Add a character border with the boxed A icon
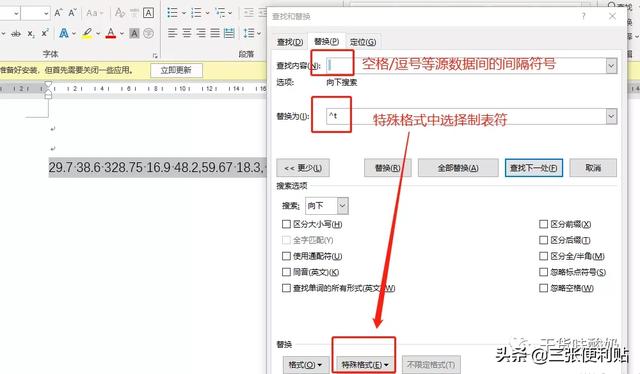The width and height of the screenshot is (640, 374). (148, 13)
